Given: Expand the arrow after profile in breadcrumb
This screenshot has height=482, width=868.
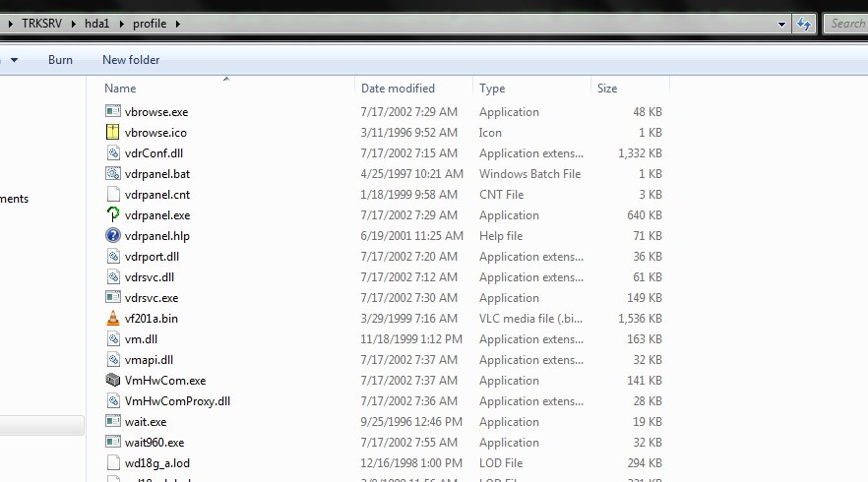Looking at the screenshot, I should 178,24.
